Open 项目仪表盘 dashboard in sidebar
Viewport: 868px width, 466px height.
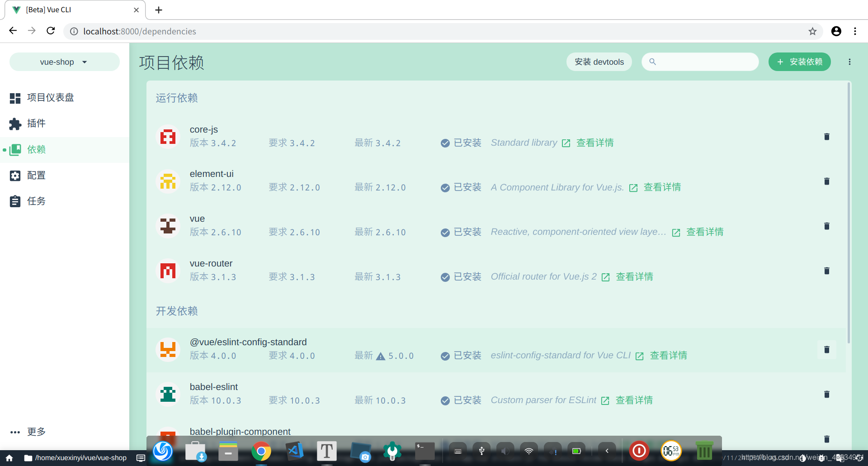point(65,98)
